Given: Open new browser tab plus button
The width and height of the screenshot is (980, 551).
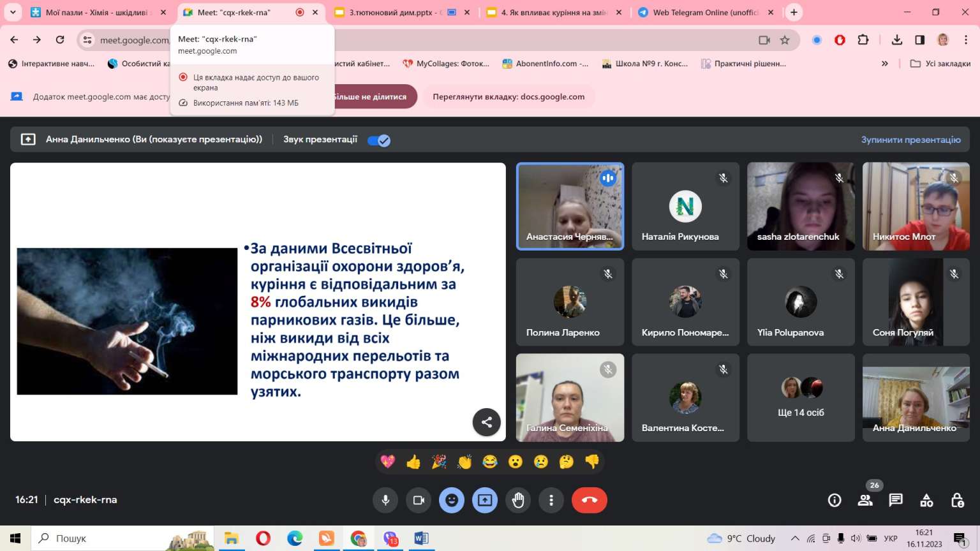Looking at the screenshot, I should coord(794,12).
